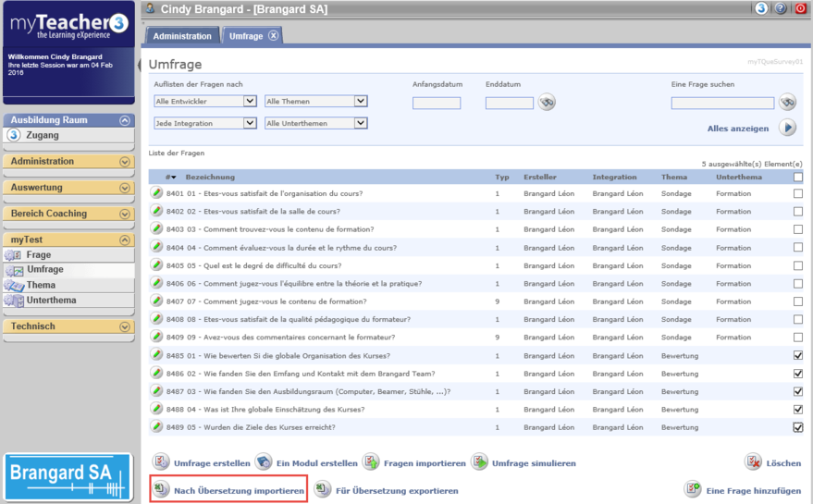This screenshot has width=813, height=504.
Task: Toggle the select-all checkbox in table header
Action: click(798, 178)
